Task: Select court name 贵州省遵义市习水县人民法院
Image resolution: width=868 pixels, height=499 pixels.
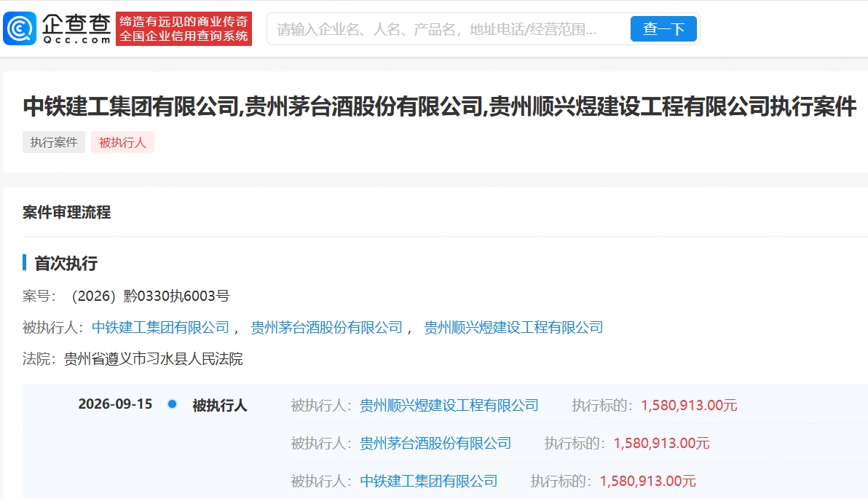Action: [154, 359]
